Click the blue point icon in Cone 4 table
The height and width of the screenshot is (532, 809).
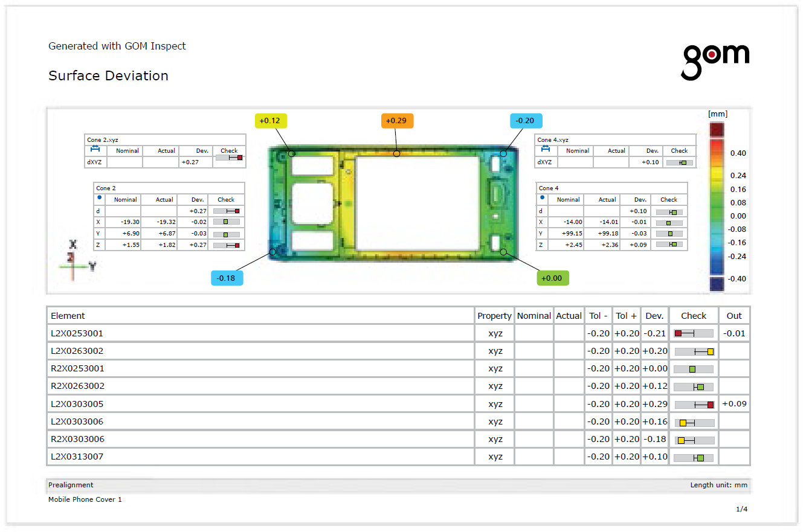click(542, 198)
